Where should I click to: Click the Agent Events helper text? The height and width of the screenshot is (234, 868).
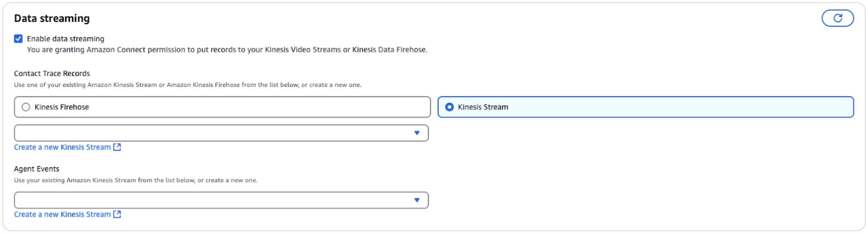click(136, 180)
